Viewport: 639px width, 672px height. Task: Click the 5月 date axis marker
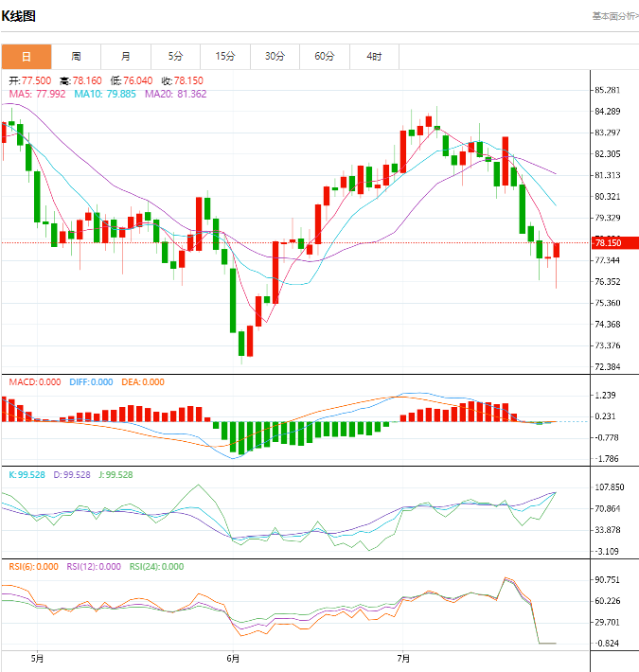[x=38, y=658]
